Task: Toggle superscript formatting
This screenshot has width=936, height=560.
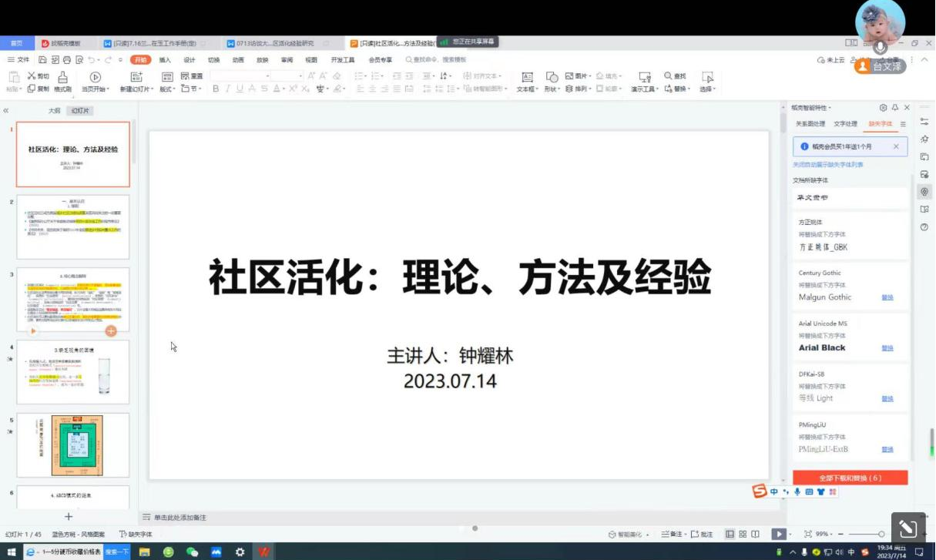Action: point(293,89)
